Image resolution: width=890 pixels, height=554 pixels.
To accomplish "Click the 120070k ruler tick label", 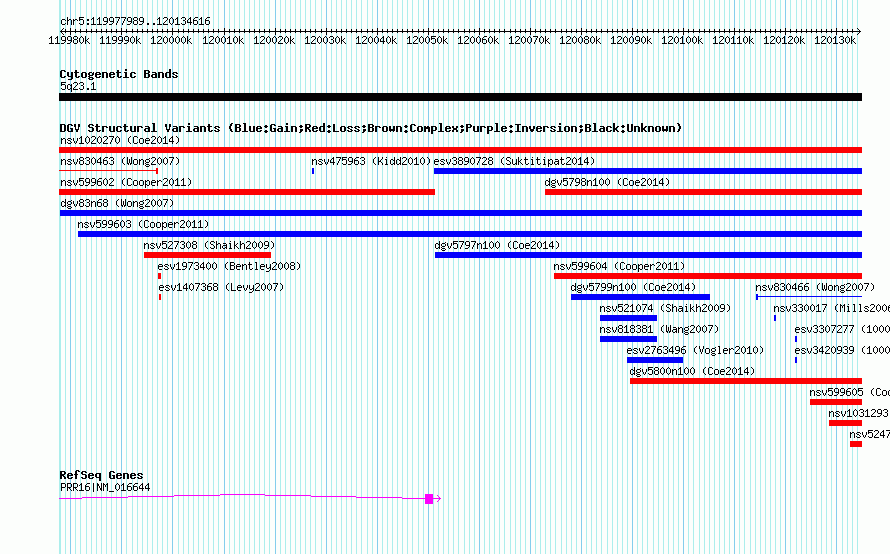I will [529, 41].
